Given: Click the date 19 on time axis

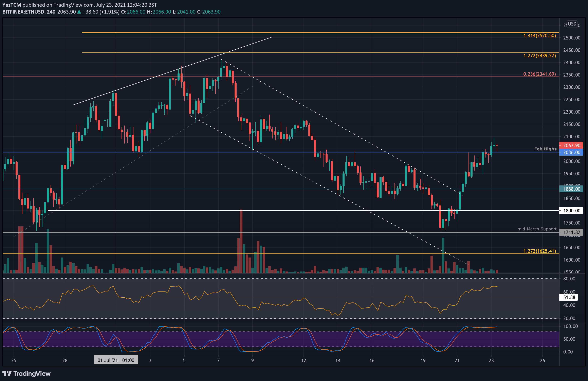Looking at the screenshot, I should coord(423,361).
